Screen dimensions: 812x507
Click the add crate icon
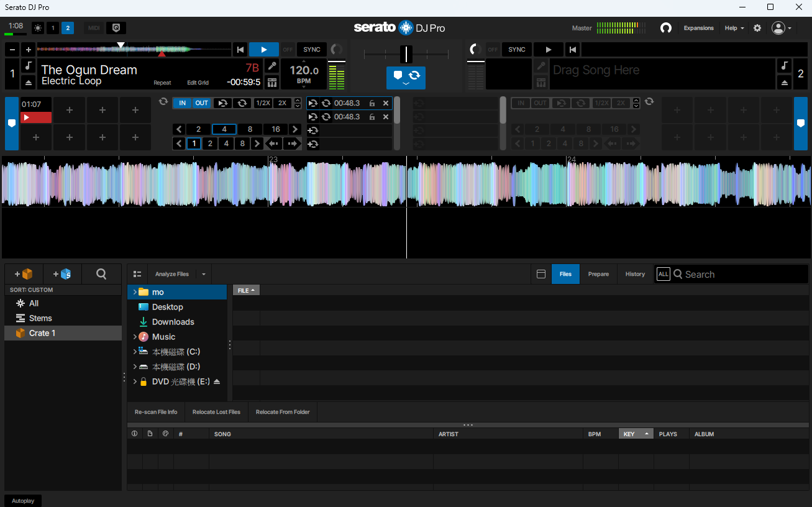[24, 274]
